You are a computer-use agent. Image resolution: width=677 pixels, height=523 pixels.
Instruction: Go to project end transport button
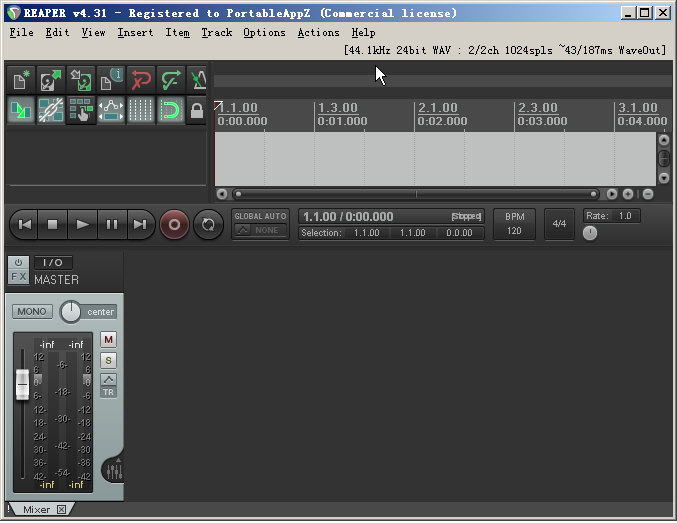[x=140, y=225]
